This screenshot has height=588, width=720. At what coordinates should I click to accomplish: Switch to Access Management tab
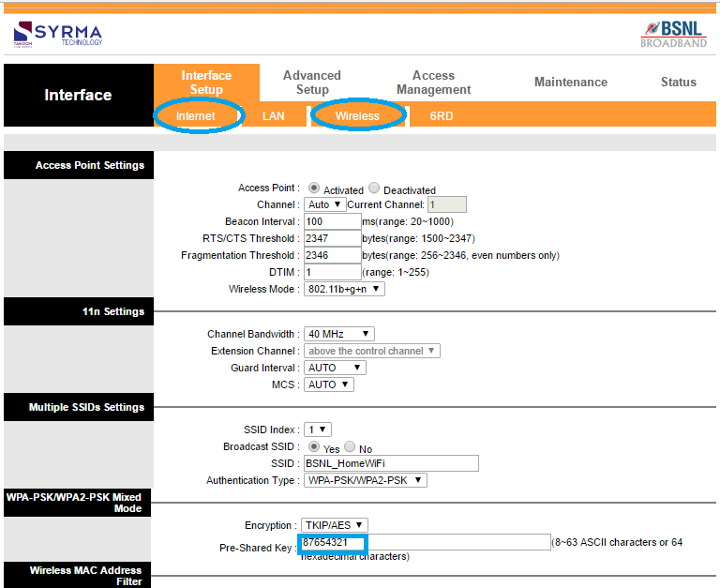[x=433, y=83]
